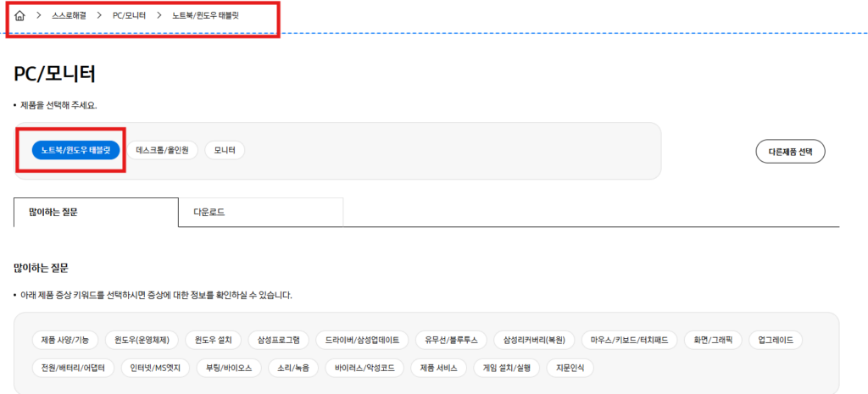Go to the PC/모니터 breadcrumb link
The image size is (868, 394).
click(129, 16)
